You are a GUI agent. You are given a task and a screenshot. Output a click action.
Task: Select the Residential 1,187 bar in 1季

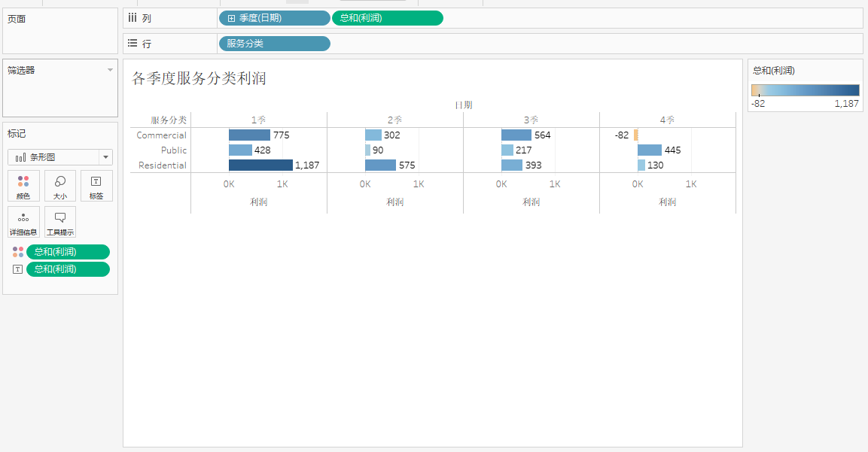click(260, 165)
